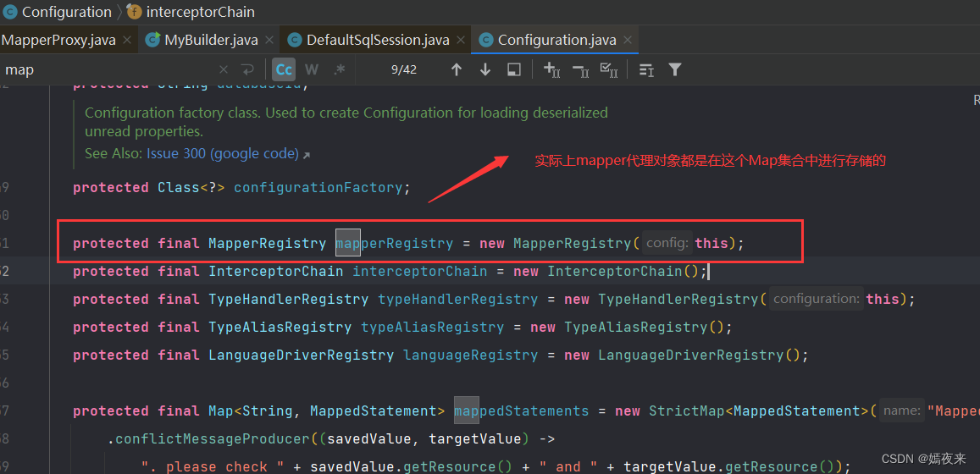980x474 pixels.
Task: Go to next search occurrence
Action: (485, 70)
